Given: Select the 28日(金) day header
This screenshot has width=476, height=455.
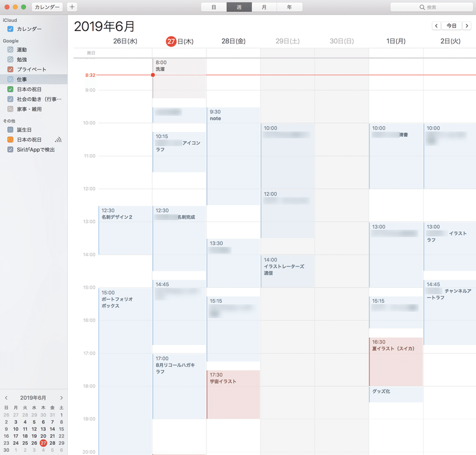Looking at the screenshot, I should pos(233,41).
